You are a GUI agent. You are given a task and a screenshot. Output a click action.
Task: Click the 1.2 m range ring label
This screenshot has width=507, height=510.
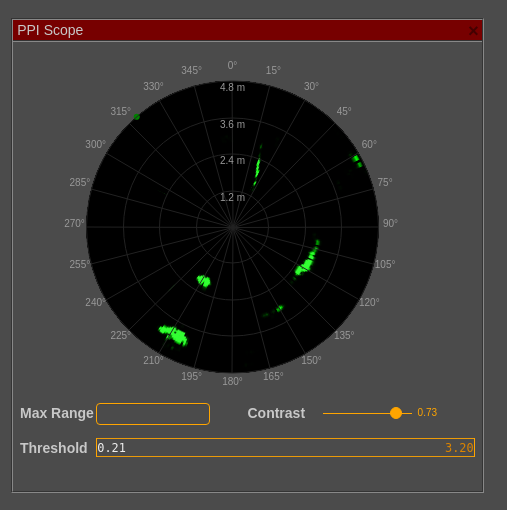[x=232, y=197]
